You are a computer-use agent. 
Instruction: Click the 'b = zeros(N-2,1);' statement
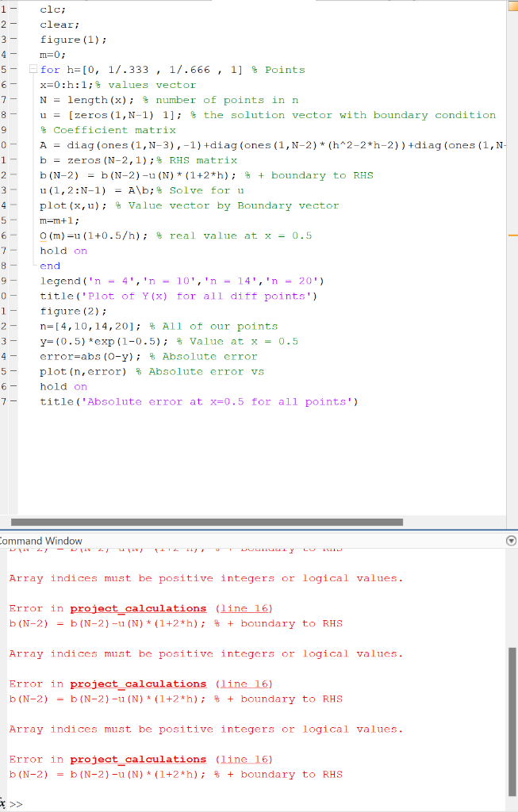pyautogui.click(x=97, y=160)
